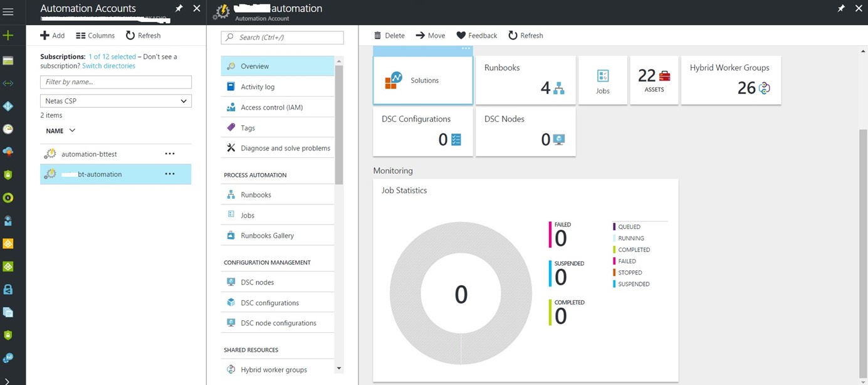Open Diagnose and solve problems
The image size is (868, 385).
point(278,148)
